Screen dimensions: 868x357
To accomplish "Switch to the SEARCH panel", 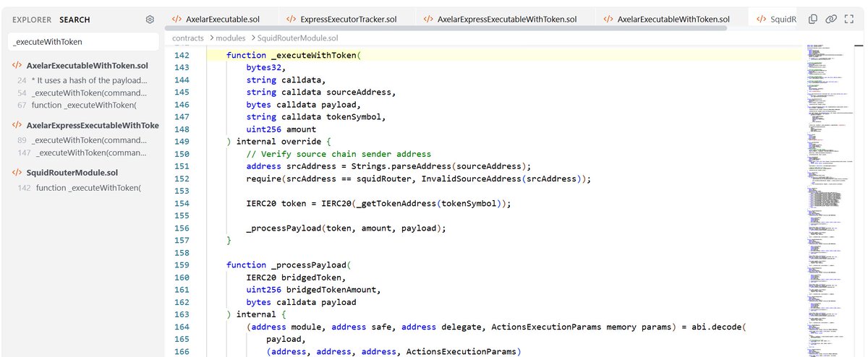I will click(75, 20).
